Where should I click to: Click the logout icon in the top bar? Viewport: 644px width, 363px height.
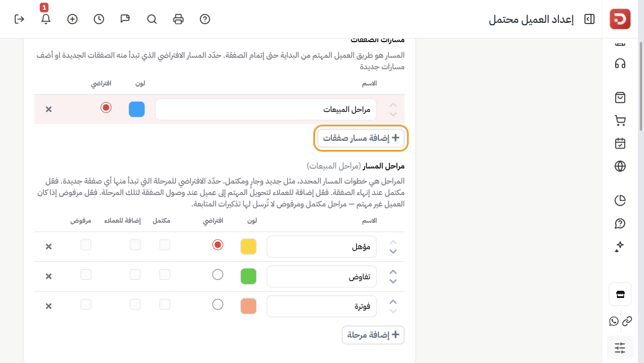point(19,19)
